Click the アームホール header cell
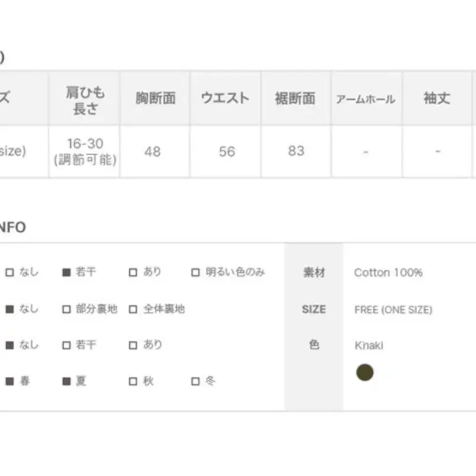The image size is (476, 476). click(366, 98)
